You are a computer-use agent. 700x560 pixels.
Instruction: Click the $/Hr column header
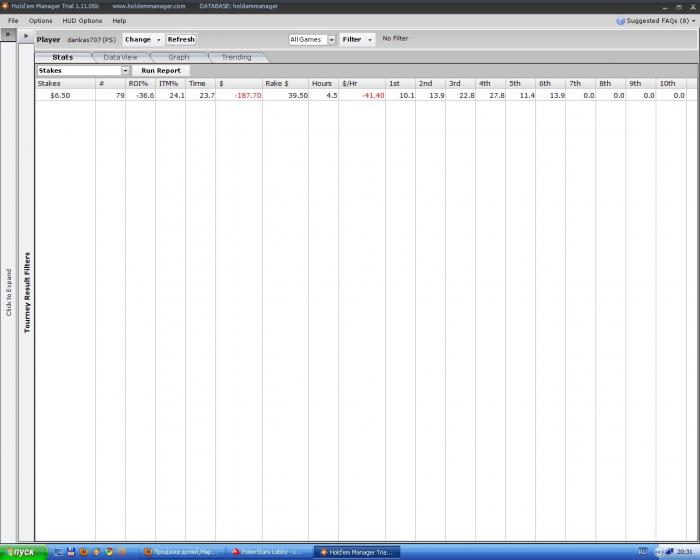click(362, 84)
